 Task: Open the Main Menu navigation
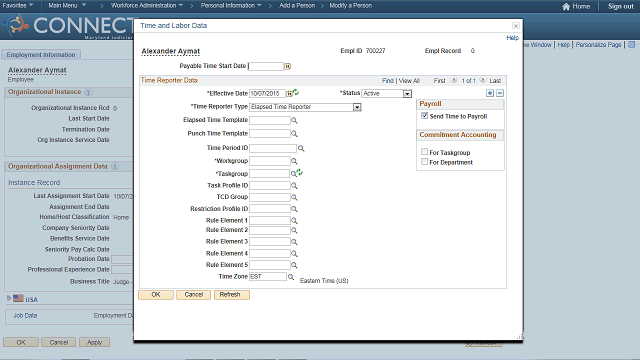(x=67, y=6)
